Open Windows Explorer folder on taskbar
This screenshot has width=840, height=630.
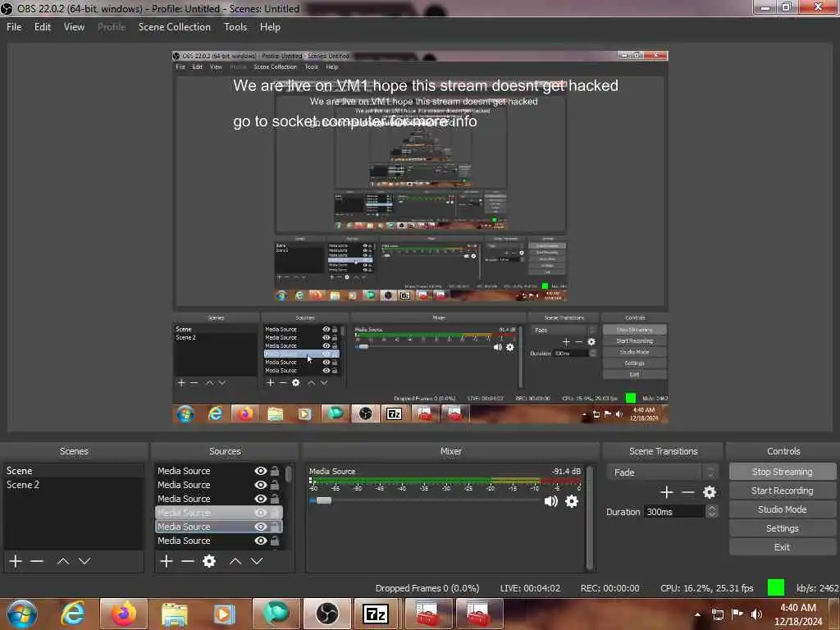point(175,614)
